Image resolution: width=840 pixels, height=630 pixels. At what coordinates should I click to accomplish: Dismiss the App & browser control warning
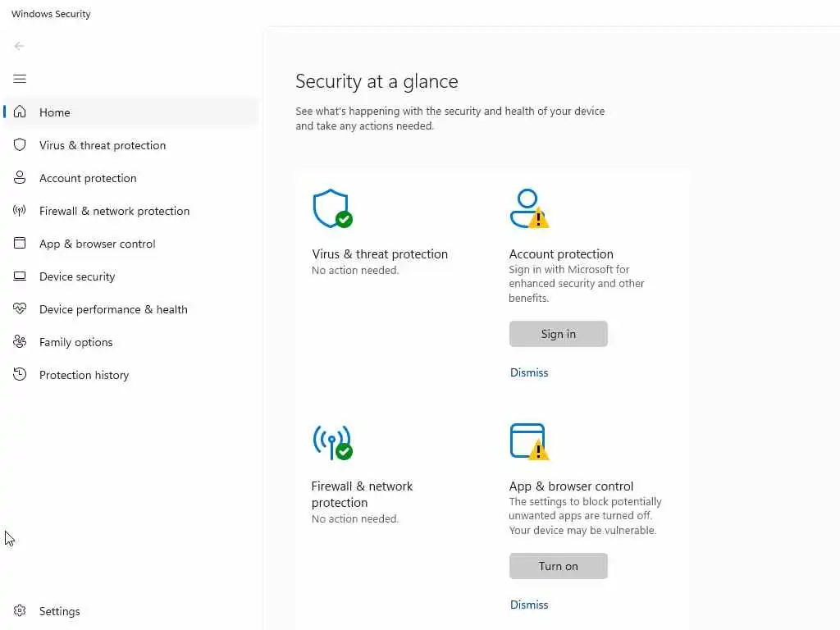point(529,605)
